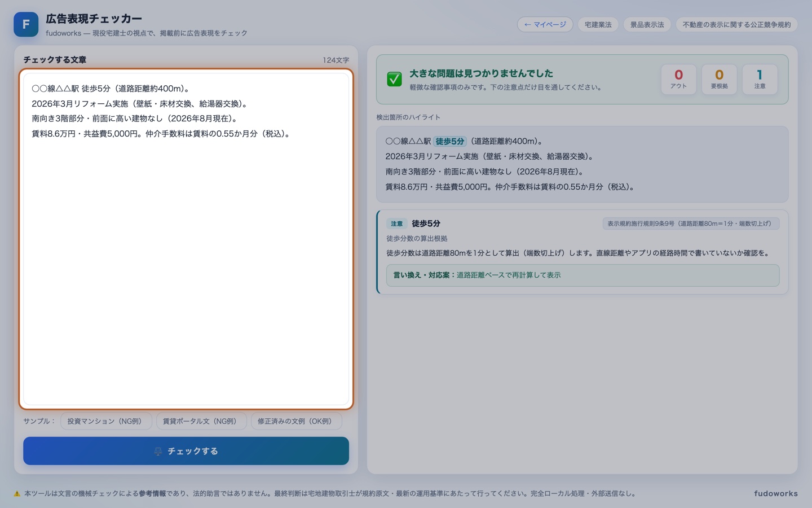
Task: Click the 広告表現チェッカー title
Action: 94,19
